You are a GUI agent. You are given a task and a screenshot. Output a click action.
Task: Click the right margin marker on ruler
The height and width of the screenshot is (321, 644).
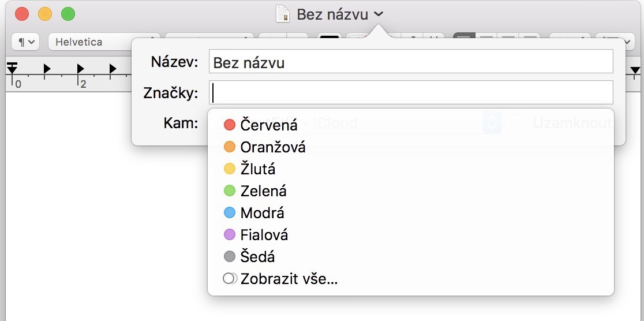[635, 70]
